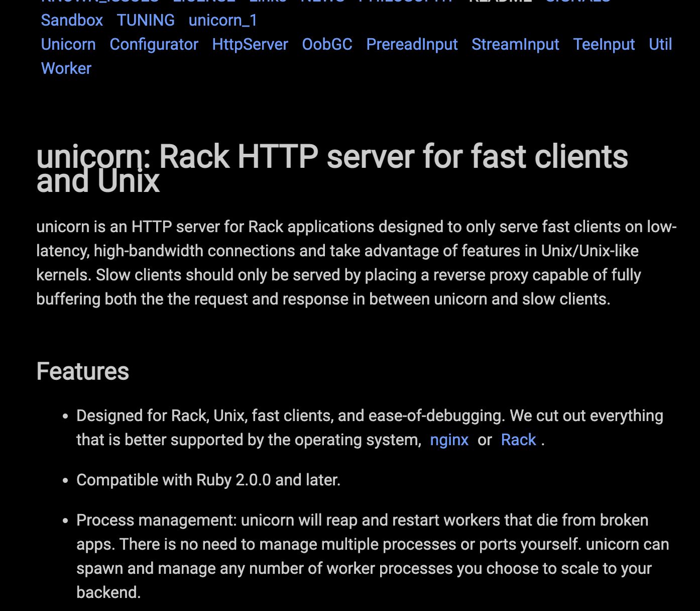Open the Sandbox documentation link

[72, 20]
